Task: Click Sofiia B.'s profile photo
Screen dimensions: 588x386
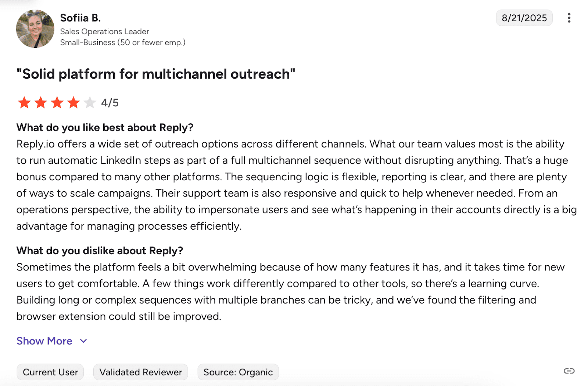Action: coord(35,29)
